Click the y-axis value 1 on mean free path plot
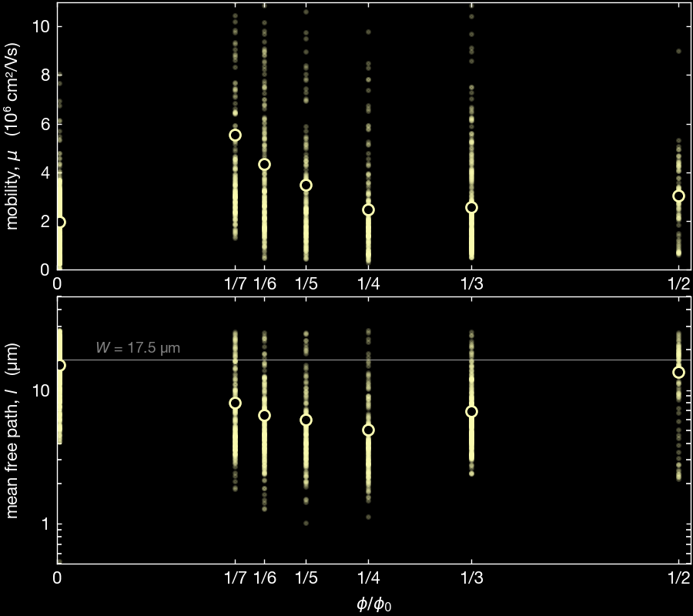 pos(45,524)
